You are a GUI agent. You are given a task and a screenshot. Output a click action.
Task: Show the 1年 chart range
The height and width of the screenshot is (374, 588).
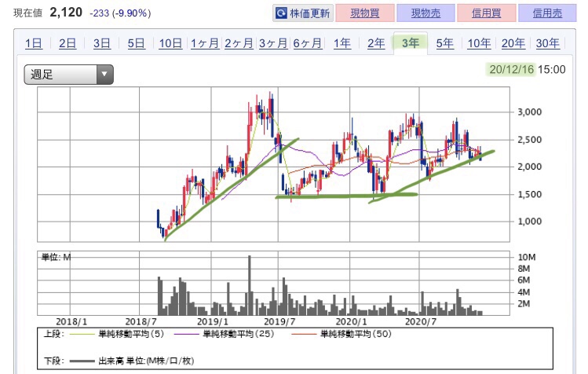point(342,43)
